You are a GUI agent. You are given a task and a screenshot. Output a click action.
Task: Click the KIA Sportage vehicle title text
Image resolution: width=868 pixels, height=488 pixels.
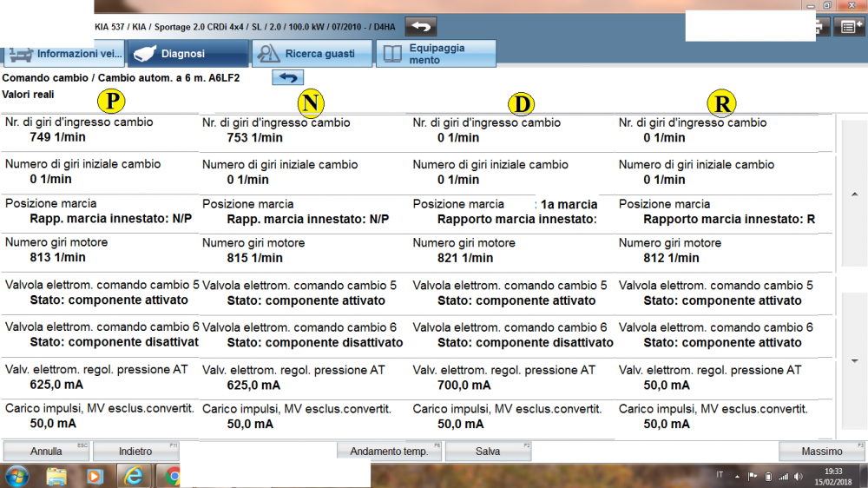pyautogui.click(x=245, y=27)
